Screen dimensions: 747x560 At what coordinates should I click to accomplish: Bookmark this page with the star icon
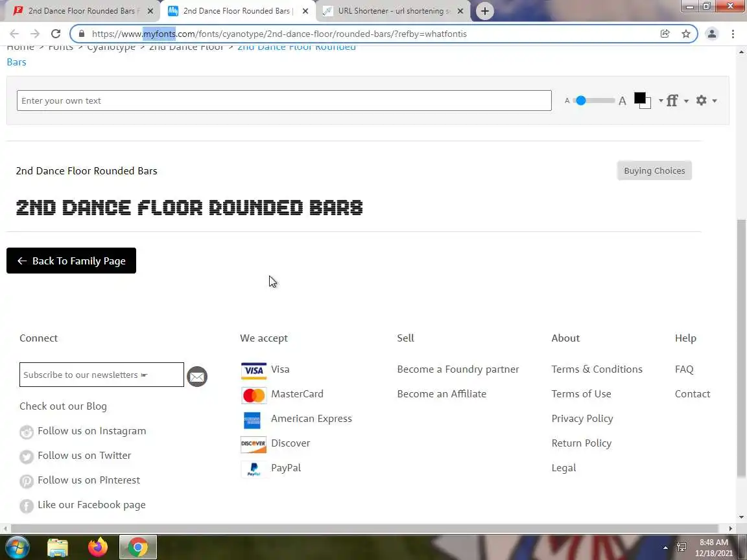pos(686,34)
